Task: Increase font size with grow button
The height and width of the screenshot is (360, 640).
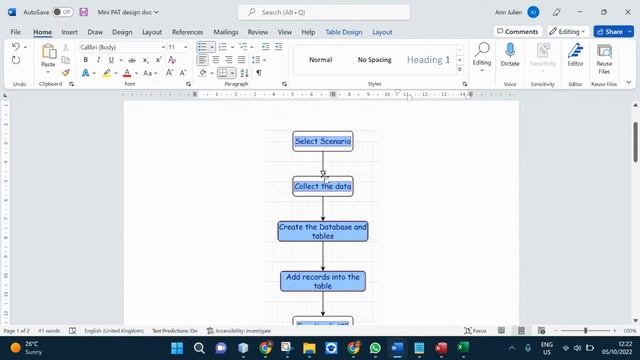Action: point(169,73)
